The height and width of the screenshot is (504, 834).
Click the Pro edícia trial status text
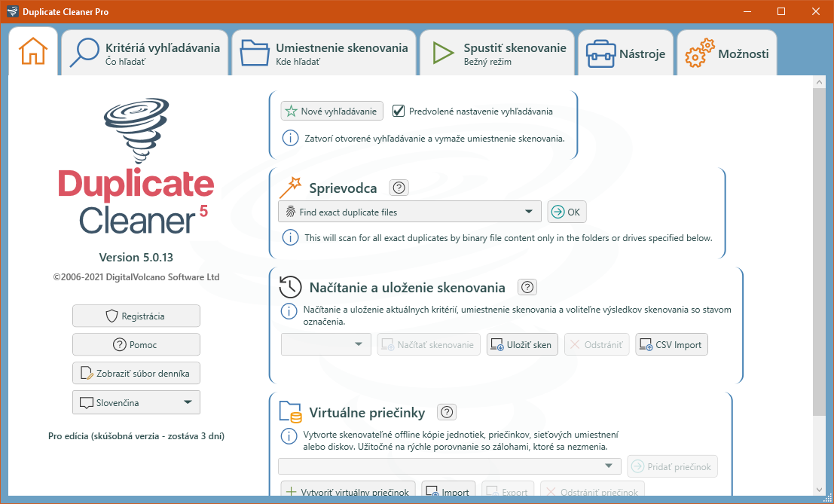tap(136, 436)
